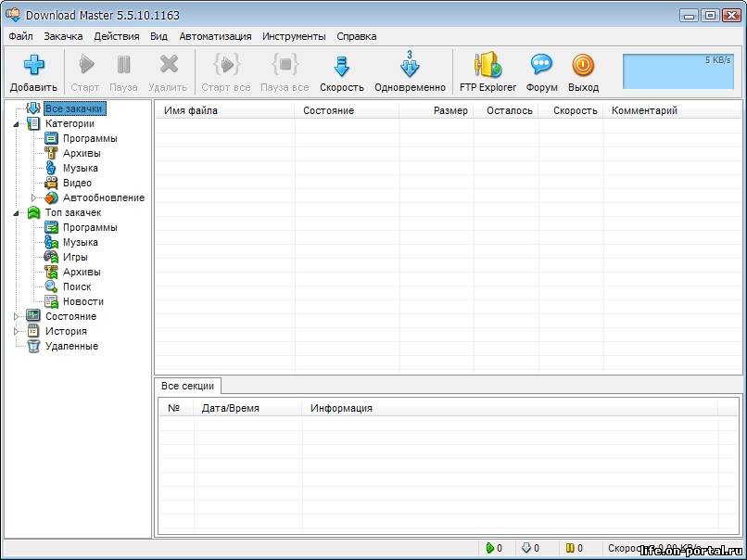Open Музыка under Топ закачек
Viewport: 747px width, 560px height.
click(80, 242)
